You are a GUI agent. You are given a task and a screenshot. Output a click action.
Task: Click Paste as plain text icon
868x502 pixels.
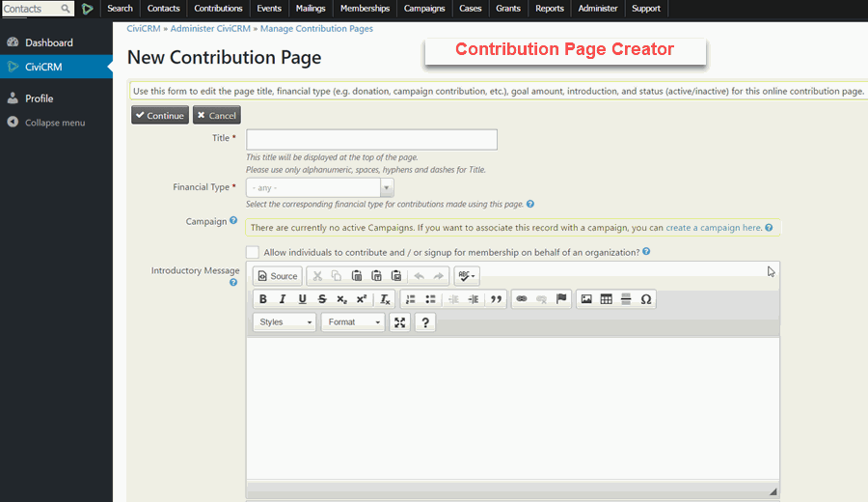(376, 276)
